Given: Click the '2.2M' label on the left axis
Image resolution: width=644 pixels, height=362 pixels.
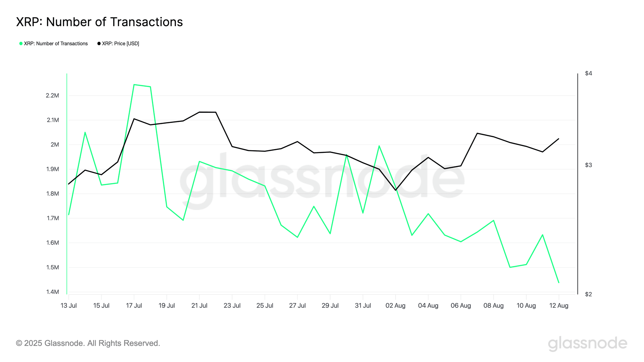Looking at the screenshot, I should pyautogui.click(x=52, y=96).
